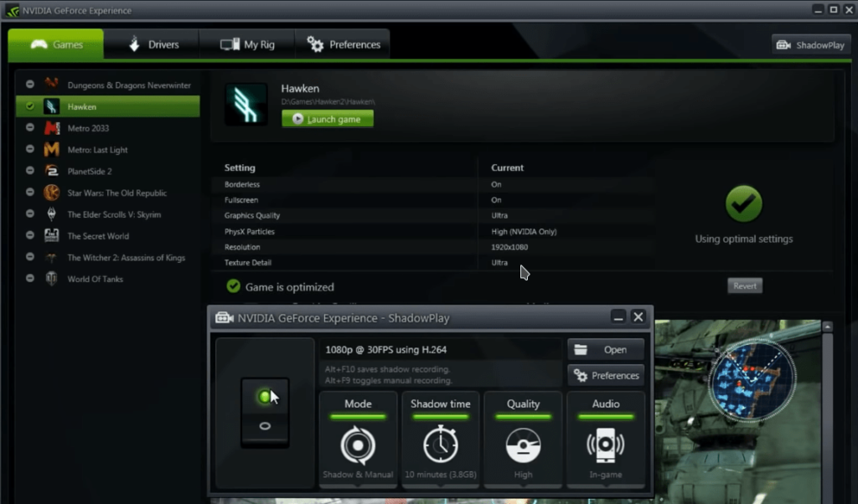Select The Secret World game
This screenshot has height=504, width=858.
(x=108, y=235)
